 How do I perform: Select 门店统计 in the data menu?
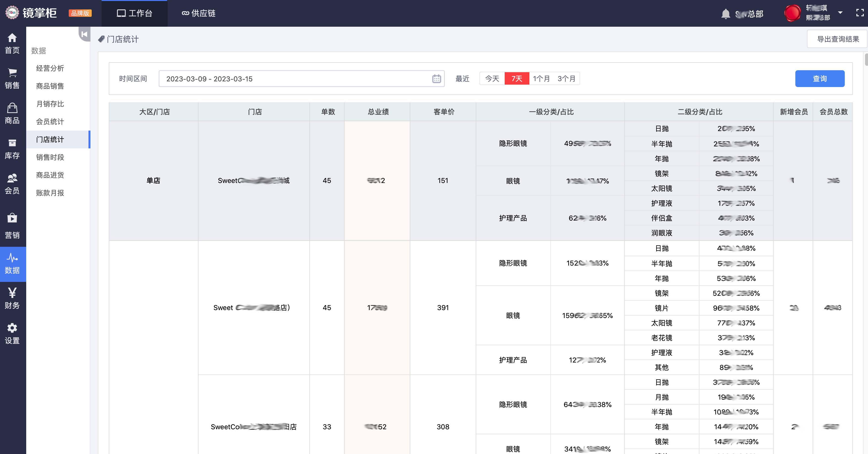coord(50,139)
